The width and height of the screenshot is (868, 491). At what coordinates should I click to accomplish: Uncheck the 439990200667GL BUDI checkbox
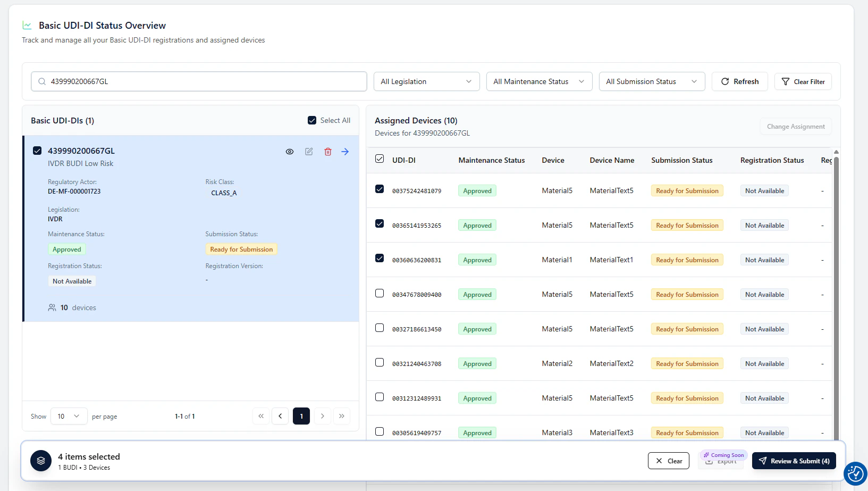(37, 151)
